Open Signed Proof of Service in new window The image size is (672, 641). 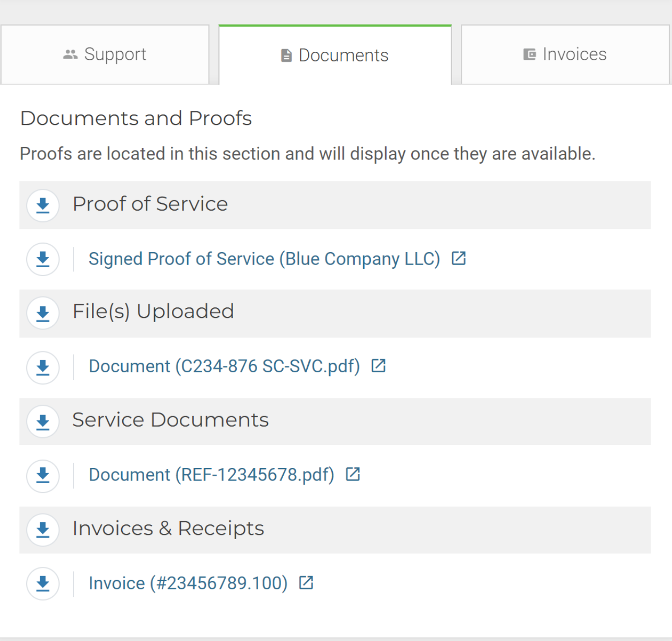pyautogui.click(x=458, y=258)
